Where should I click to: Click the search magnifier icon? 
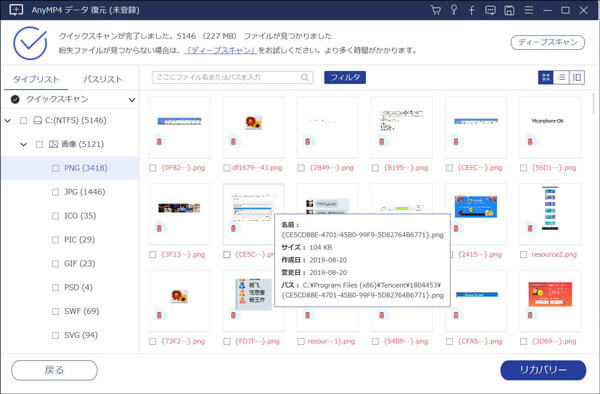[x=305, y=77]
